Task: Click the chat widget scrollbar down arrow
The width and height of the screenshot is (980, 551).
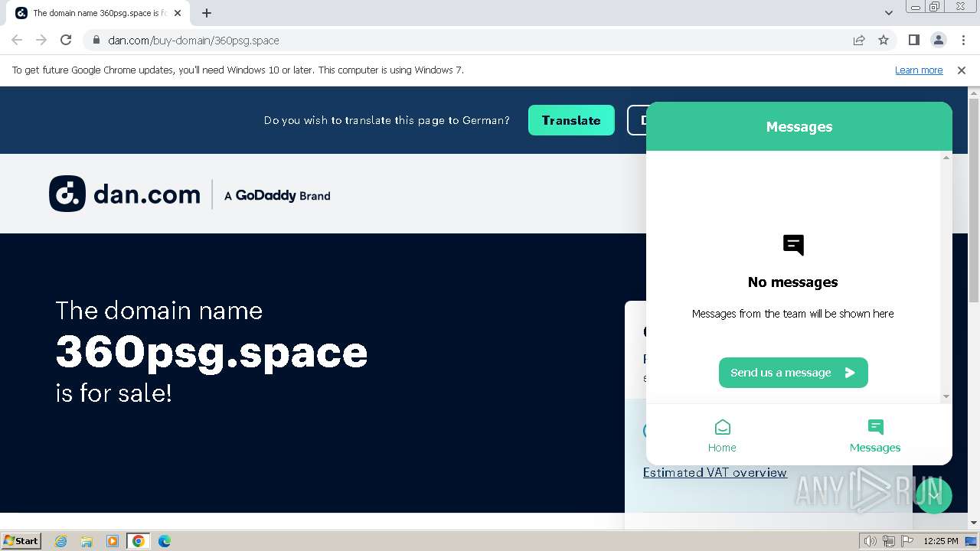Action: coord(946,396)
